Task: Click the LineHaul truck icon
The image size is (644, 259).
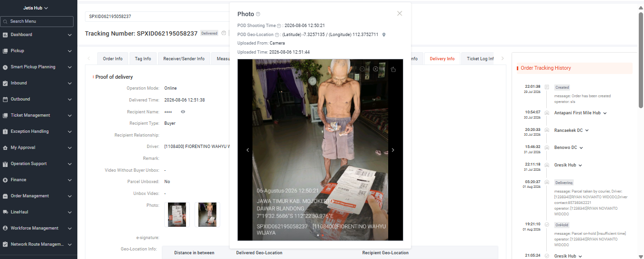Action: (5, 212)
